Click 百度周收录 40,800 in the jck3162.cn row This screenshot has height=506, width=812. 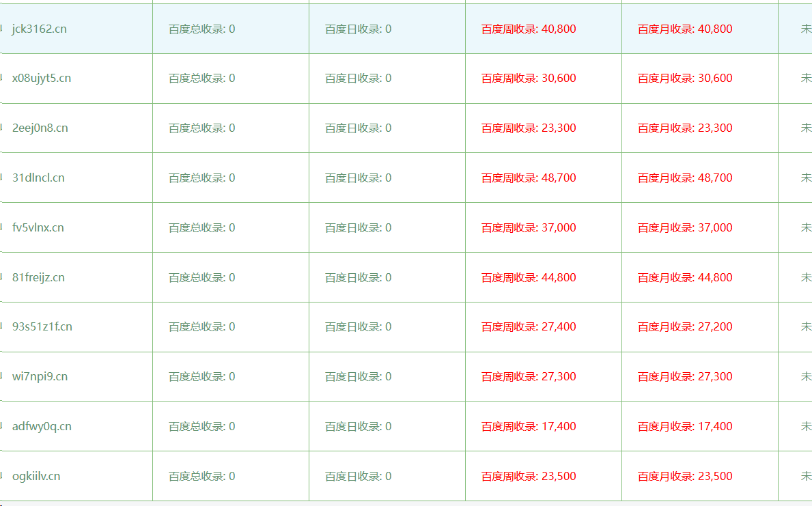coord(529,29)
